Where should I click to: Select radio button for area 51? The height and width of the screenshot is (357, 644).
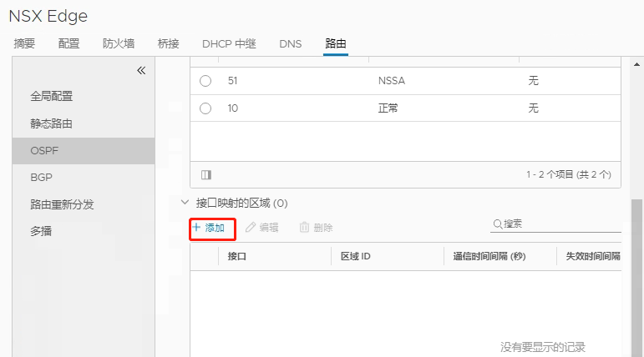click(x=205, y=81)
